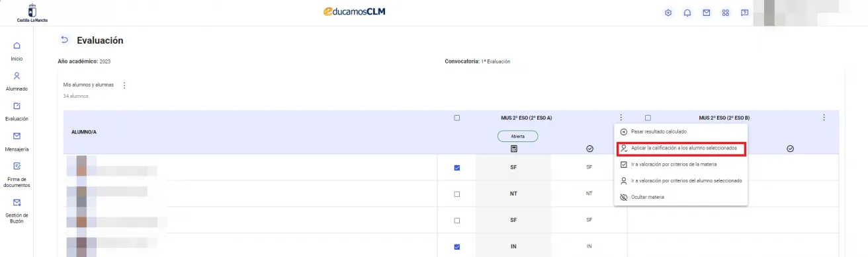Open Evaluación in the sidebar
The image size is (868, 257).
click(17, 112)
